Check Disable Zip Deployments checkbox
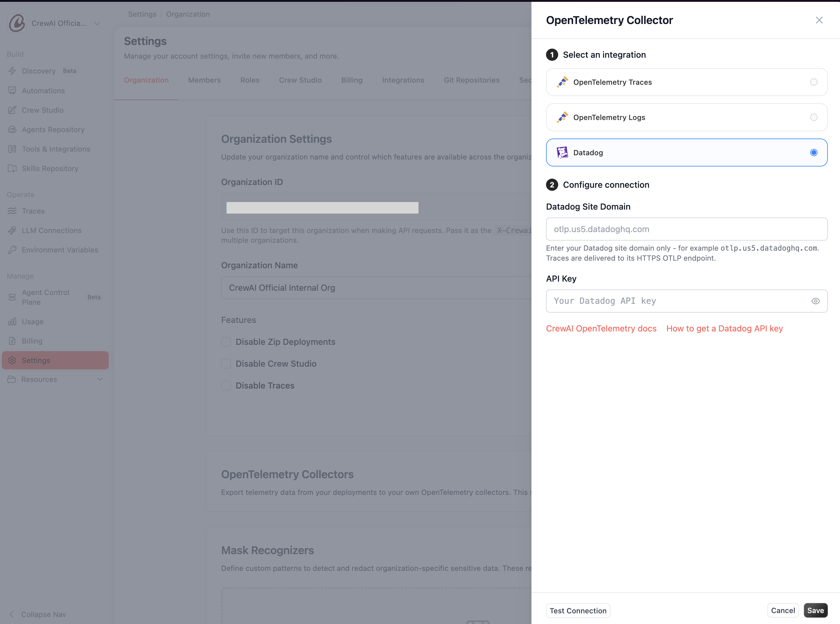The image size is (840, 624). 226,342
